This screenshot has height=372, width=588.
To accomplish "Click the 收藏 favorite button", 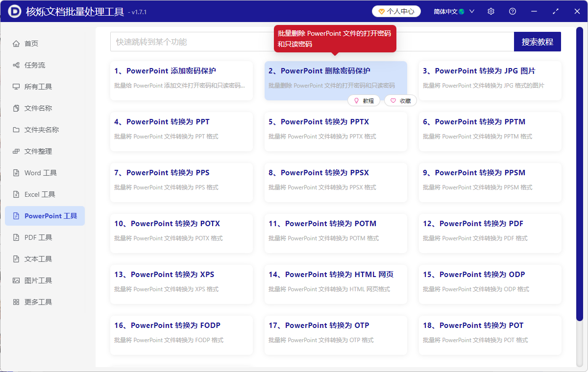I will coord(401,101).
